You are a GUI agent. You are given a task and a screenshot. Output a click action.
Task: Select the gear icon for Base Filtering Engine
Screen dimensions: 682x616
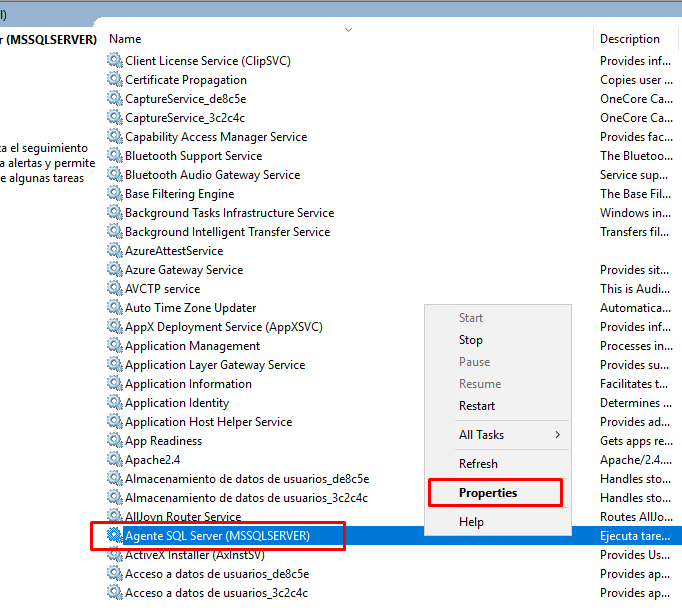[x=115, y=194]
